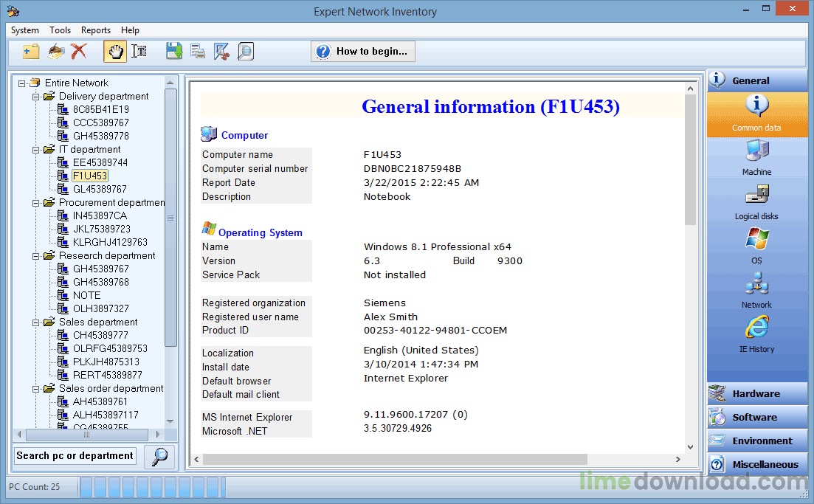Open the Machine details panel
The image size is (814, 504).
pyautogui.click(x=756, y=157)
